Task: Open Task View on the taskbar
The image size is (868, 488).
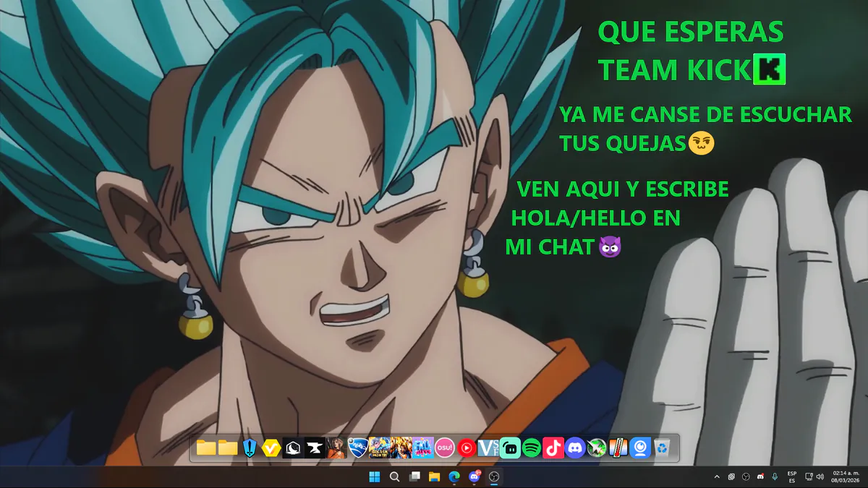Action: coord(414,476)
